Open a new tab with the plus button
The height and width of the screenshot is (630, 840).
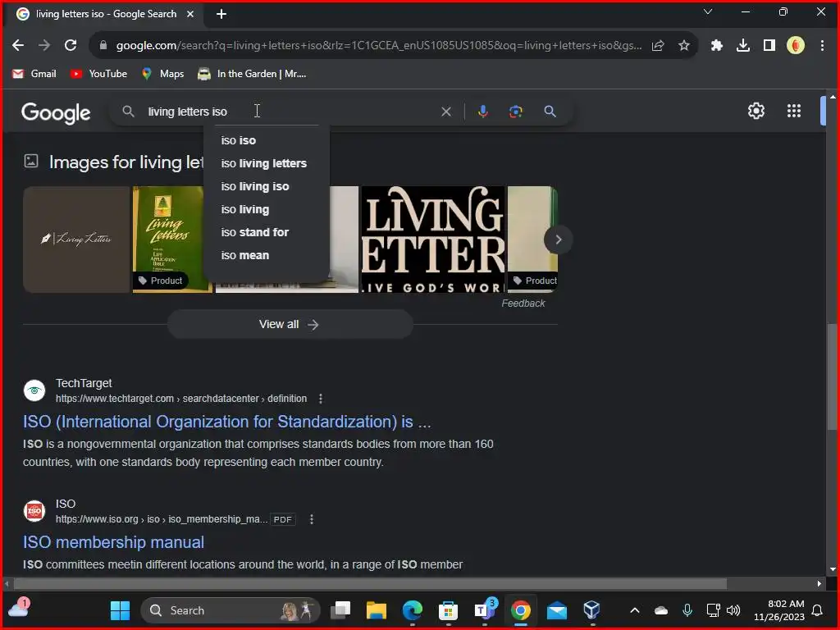(221, 15)
